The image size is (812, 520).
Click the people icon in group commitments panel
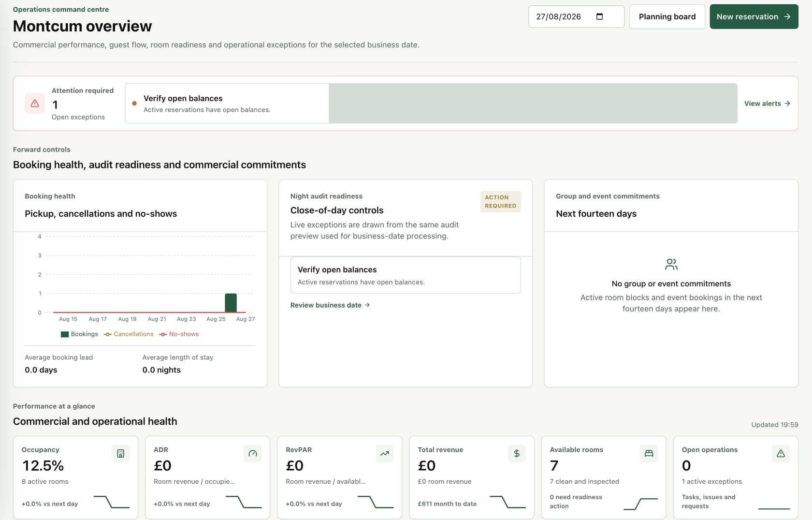click(671, 264)
